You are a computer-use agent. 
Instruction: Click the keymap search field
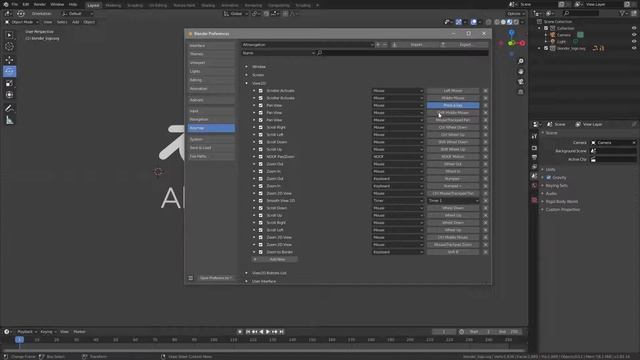click(x=402, y=53)
